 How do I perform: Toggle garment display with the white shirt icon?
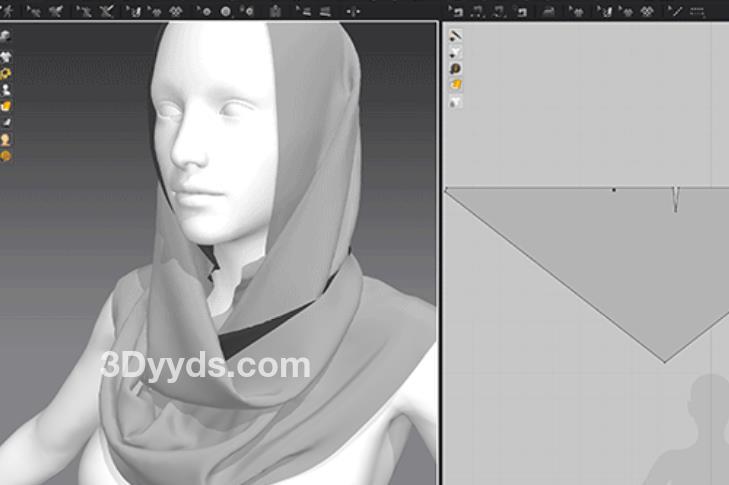(x=6, y=56)
